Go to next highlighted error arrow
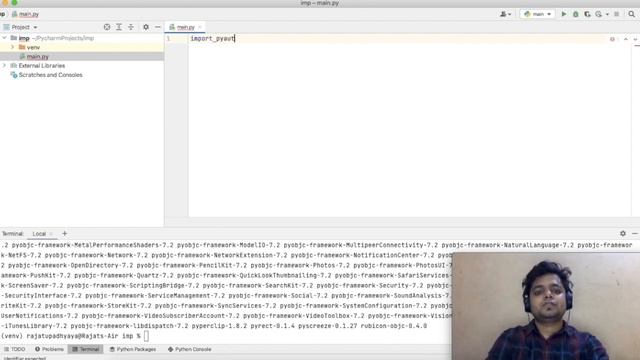Image resolution: width=640 pixels, height=360 pixels. [x=635, y=39]
